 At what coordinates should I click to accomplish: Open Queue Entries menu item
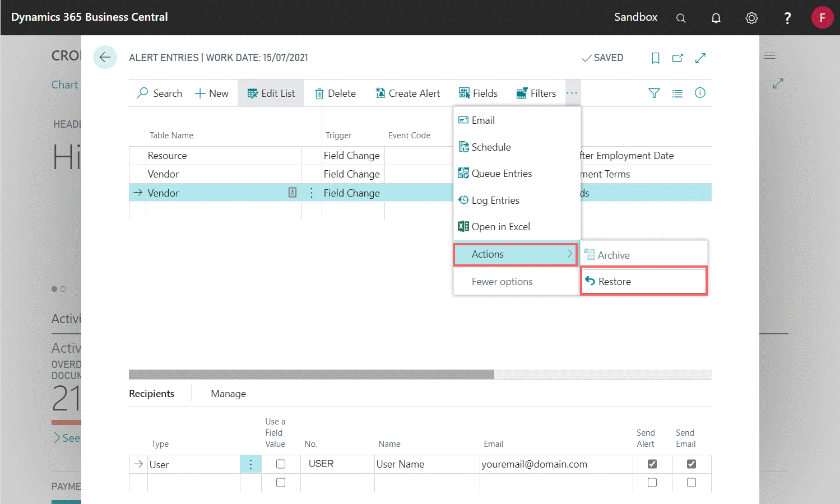pos(517,174)
